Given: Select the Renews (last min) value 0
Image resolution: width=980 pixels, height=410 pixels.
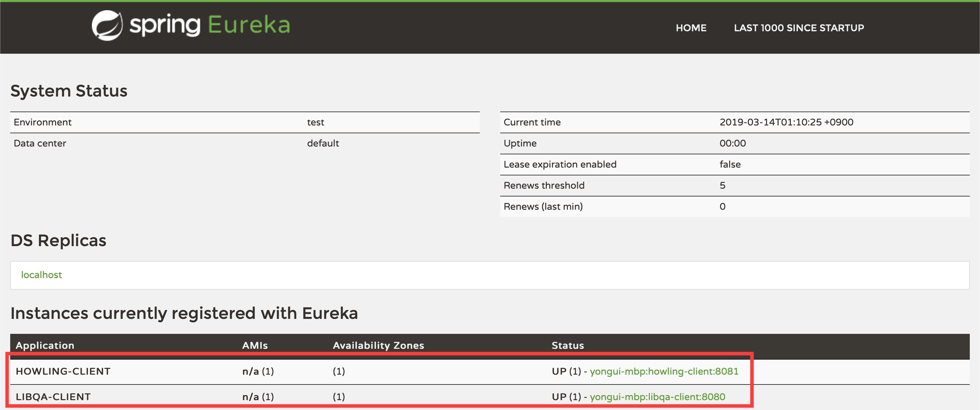Looking at the screenshot, I should 722,206.
